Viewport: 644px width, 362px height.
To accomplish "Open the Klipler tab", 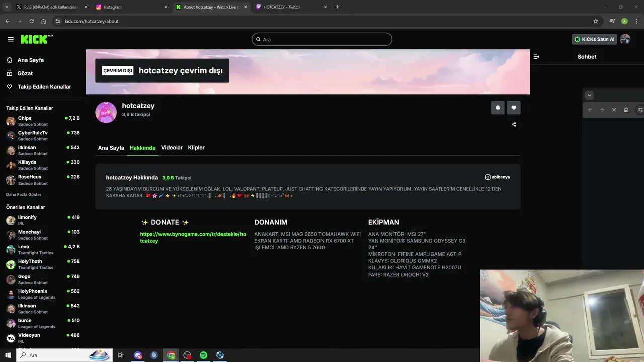I will tap(196, 148).
